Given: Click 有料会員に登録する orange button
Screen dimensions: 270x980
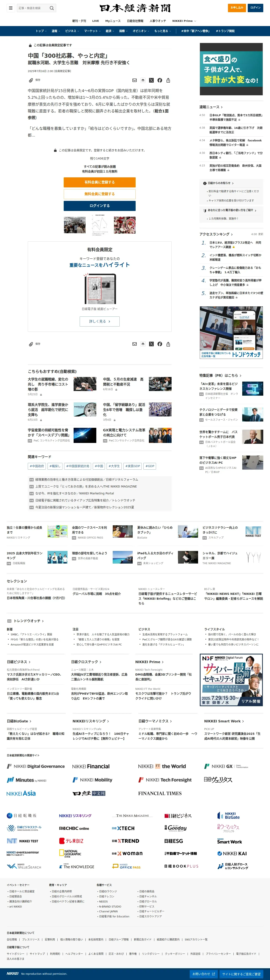Looking at the screenshot, I should (99, 182).
